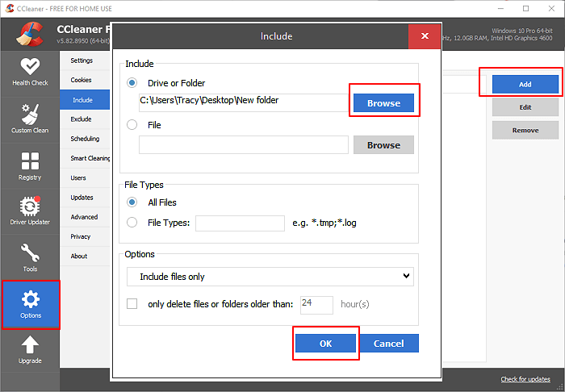Viewport: 565px width, 392px height.
Task: Choose the File Types radio option
Action: coord(132,223)
